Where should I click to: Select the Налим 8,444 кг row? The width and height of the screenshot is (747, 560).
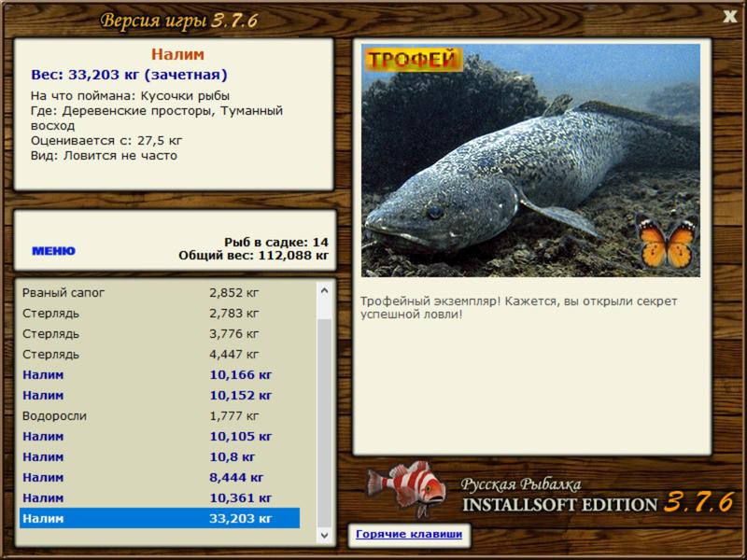[x=160, y=477]
